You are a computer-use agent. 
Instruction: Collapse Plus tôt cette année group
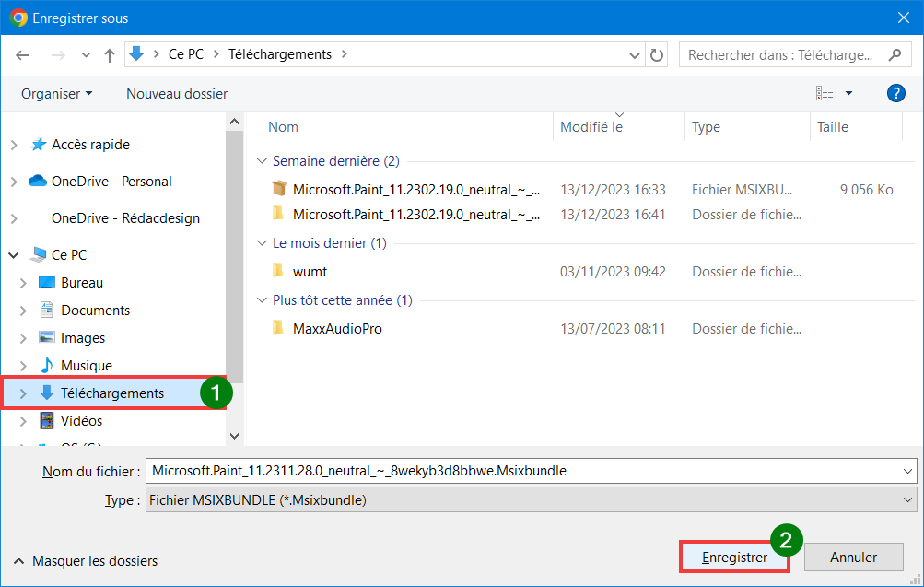coord(263,300)
